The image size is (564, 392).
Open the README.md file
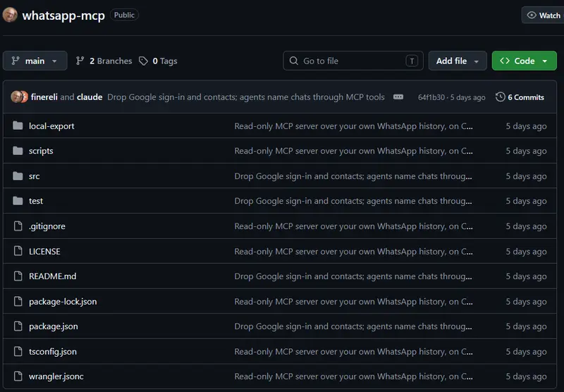click(x=52, y=276)
